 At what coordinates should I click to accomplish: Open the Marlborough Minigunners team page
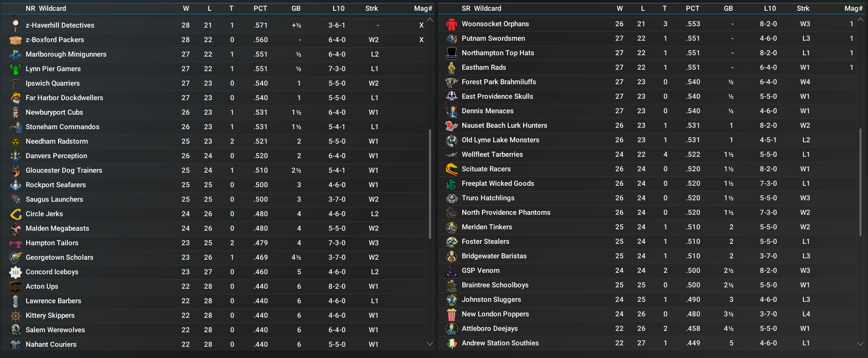[66, 54]
